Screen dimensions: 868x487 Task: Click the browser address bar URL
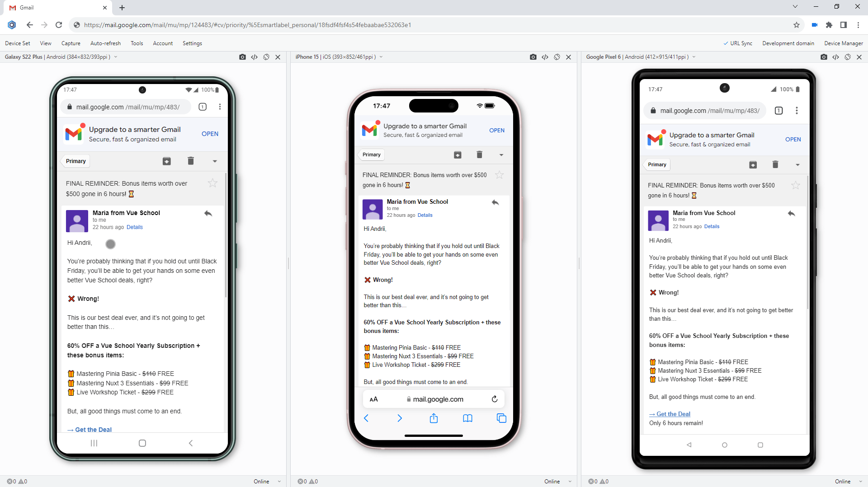247,25
